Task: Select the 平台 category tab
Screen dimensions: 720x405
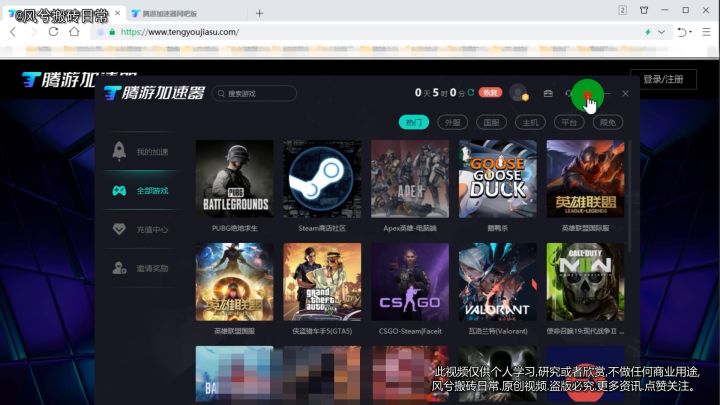Action: click(x=569, y=123)
